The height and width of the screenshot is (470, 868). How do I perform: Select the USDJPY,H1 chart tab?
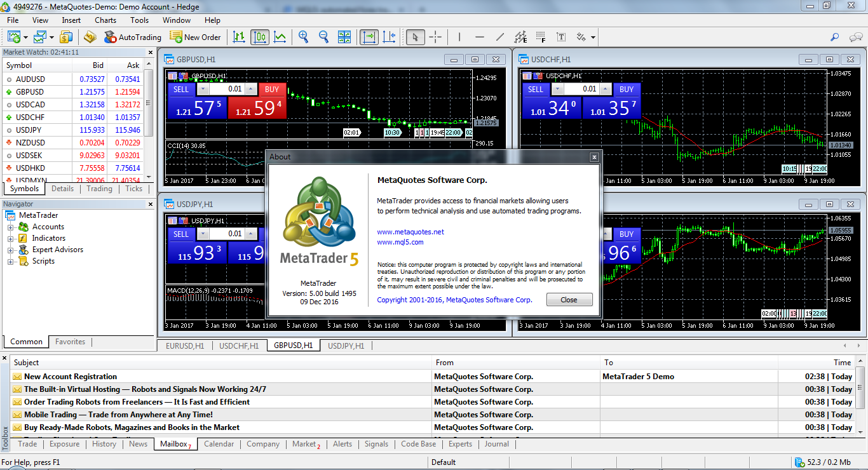[x=346, y=346]
